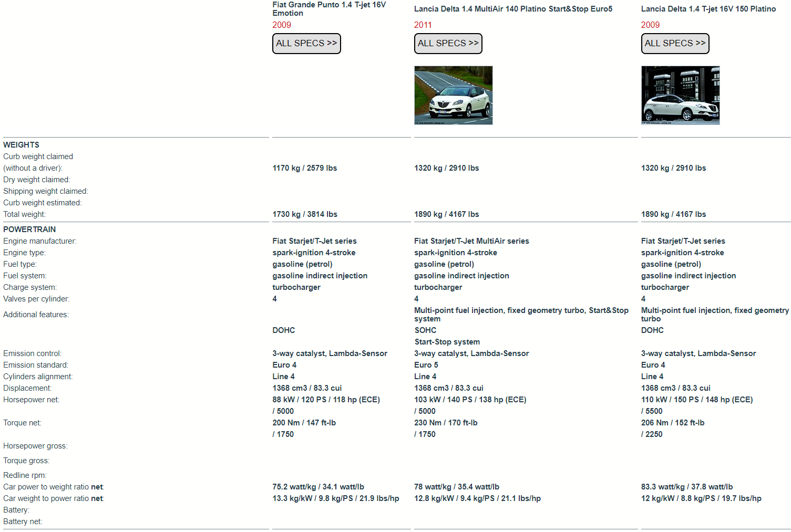Click 78 watt/kg / 35.4 watt/lb value

tap(457, 487)
